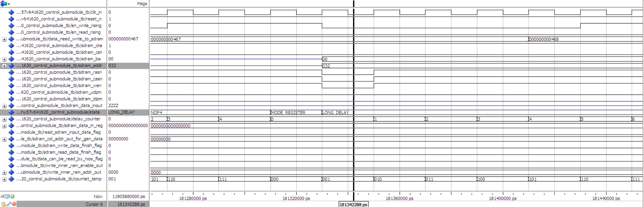Viewport: 644px width, 207px height.
Task: Click the Cursor 6 time value 181342288 ps
Action: click(x=129, y=204)
